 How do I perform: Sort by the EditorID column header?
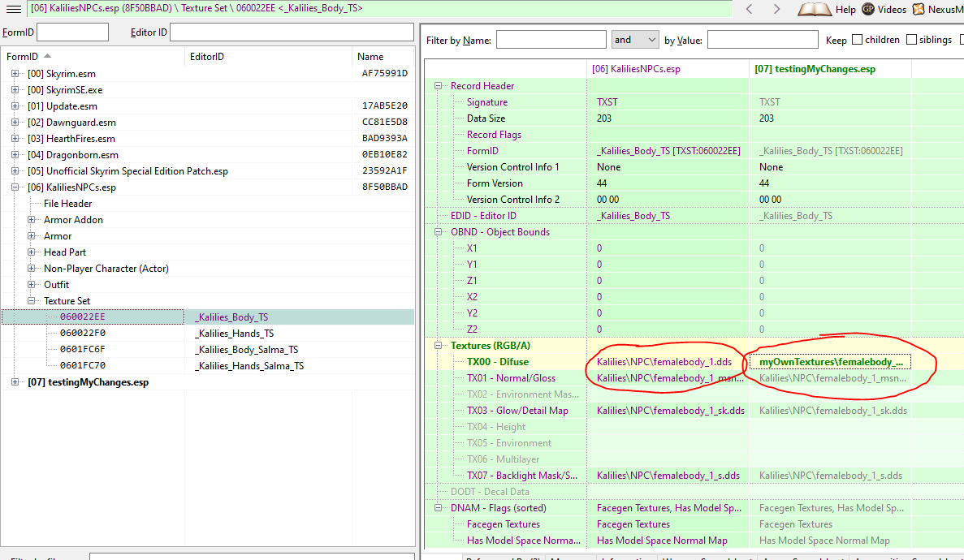[x=268, y=57]
